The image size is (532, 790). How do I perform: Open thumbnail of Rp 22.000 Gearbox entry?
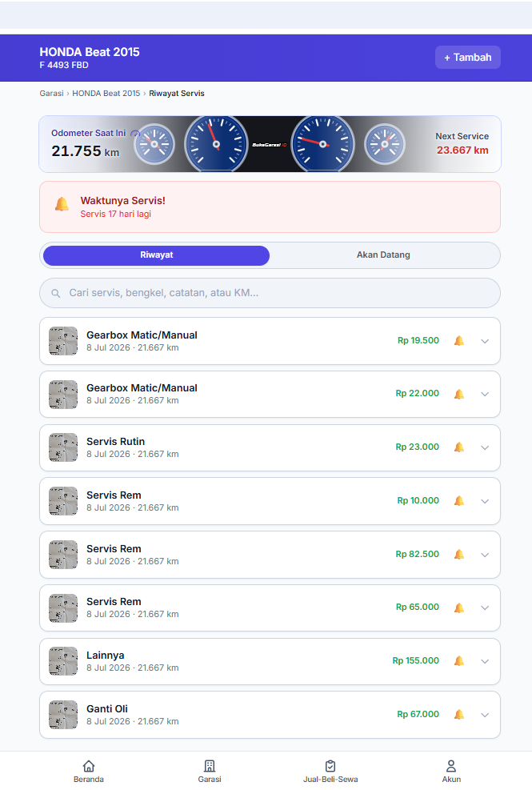(x=63, y=394)
